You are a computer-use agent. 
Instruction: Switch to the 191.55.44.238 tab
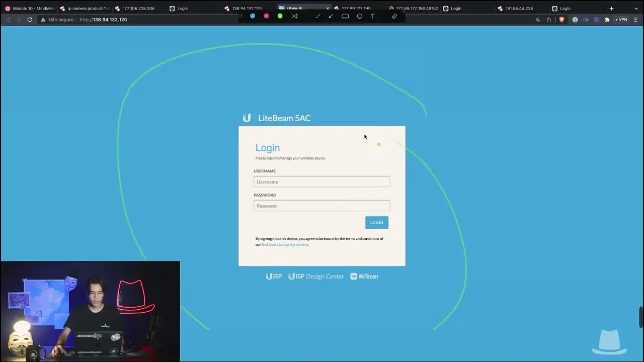(521, 9)
